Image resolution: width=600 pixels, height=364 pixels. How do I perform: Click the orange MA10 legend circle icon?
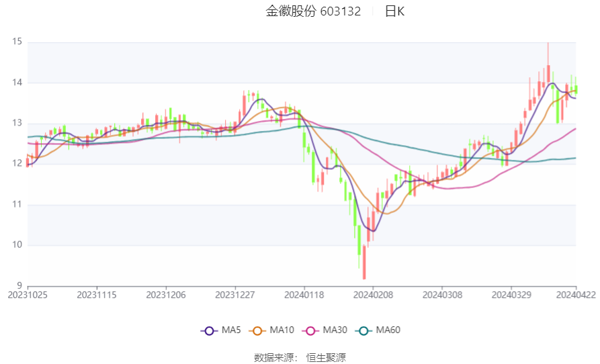click(x=257, y=330)
